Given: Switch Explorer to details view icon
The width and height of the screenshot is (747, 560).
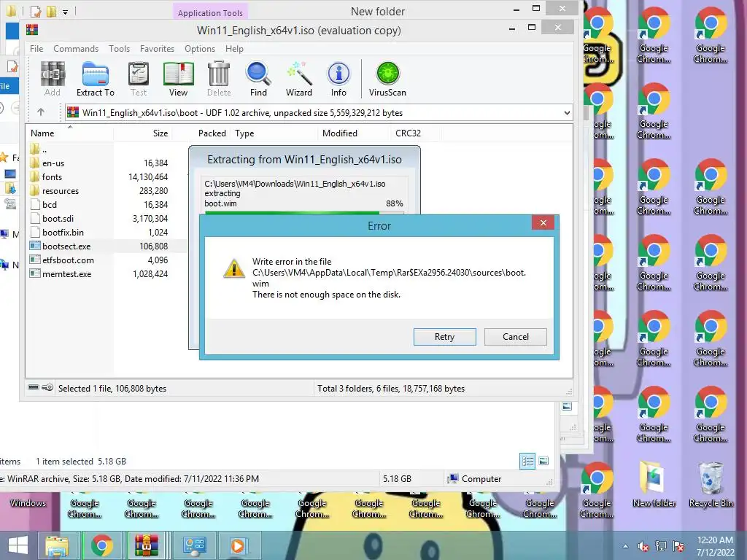Looking at the screenshot, I should (527, 461).
